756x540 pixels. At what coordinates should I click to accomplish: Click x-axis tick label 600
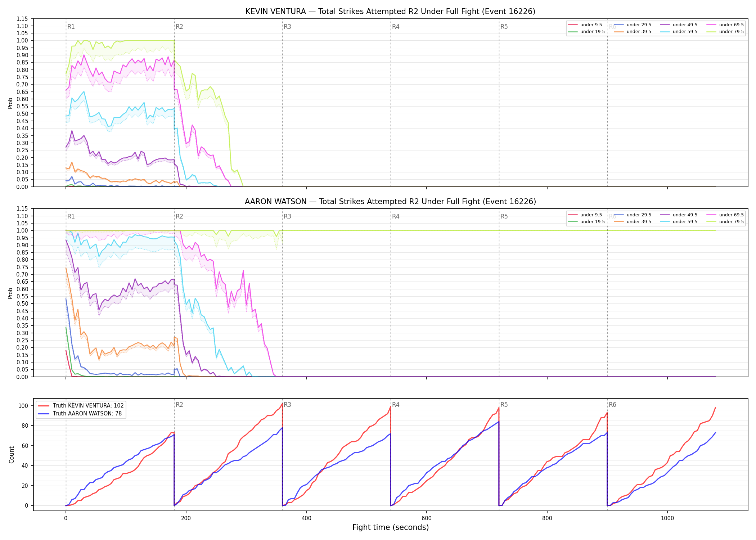[427, 518]
